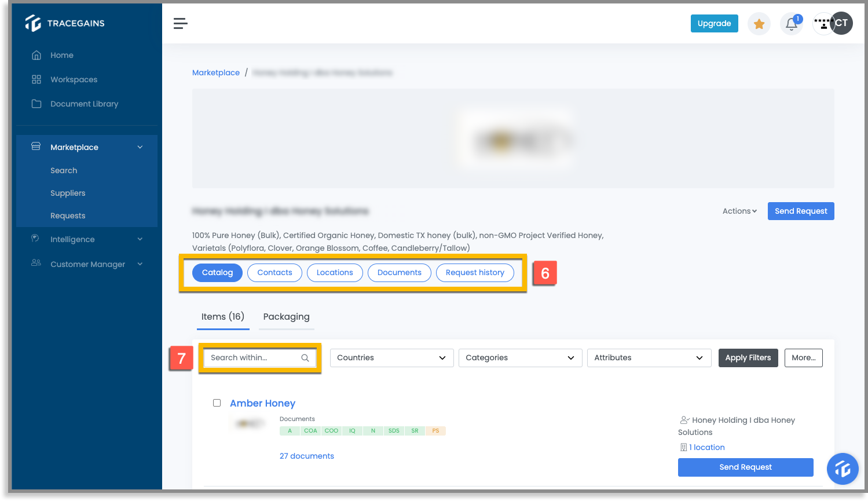Open the 27 documents link
Screen dimensions: 868x501
click(x=306, y=456)
